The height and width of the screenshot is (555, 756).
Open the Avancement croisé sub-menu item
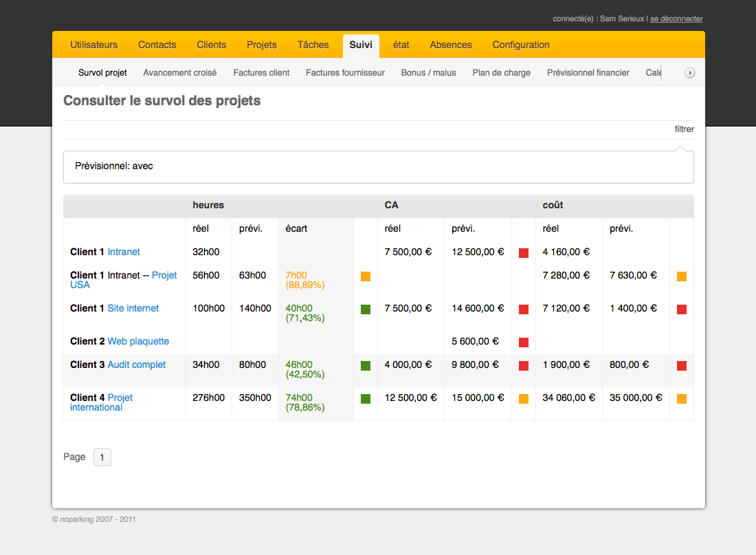tap(180, 73)
